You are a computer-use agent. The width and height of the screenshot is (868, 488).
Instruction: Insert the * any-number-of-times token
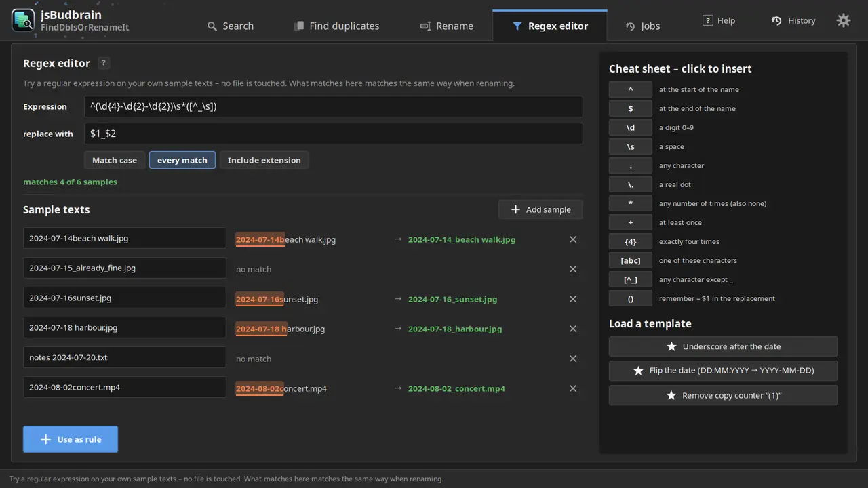pyautogui.click(x=631, y=203)
